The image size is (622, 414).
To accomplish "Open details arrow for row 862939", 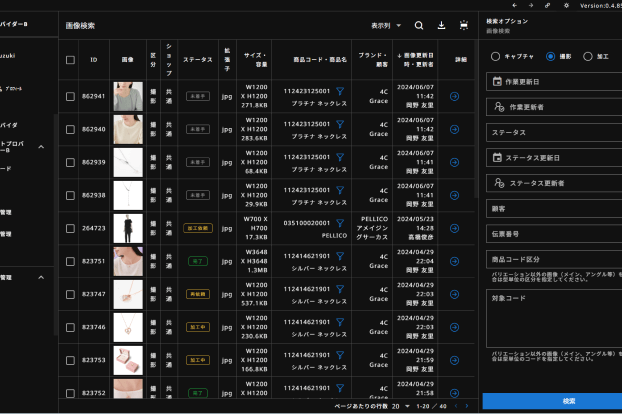I will click(x=455, y=162).
